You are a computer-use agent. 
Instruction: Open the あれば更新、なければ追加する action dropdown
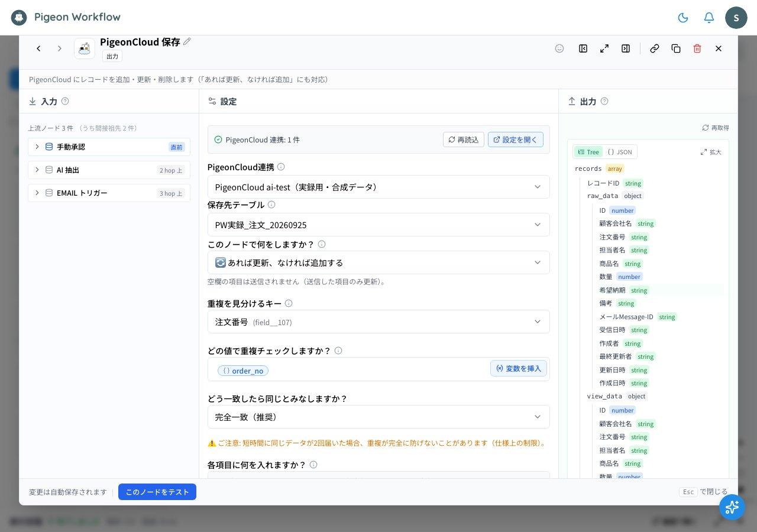point(378,262)
